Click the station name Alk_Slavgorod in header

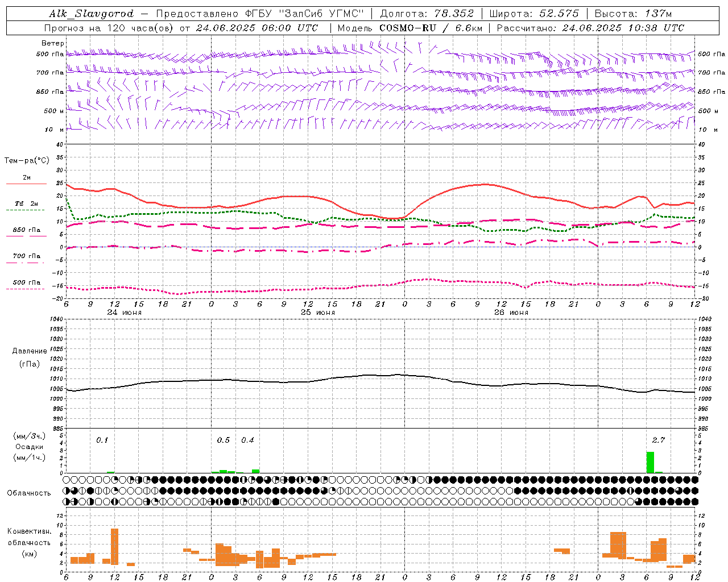click(92, 14)
